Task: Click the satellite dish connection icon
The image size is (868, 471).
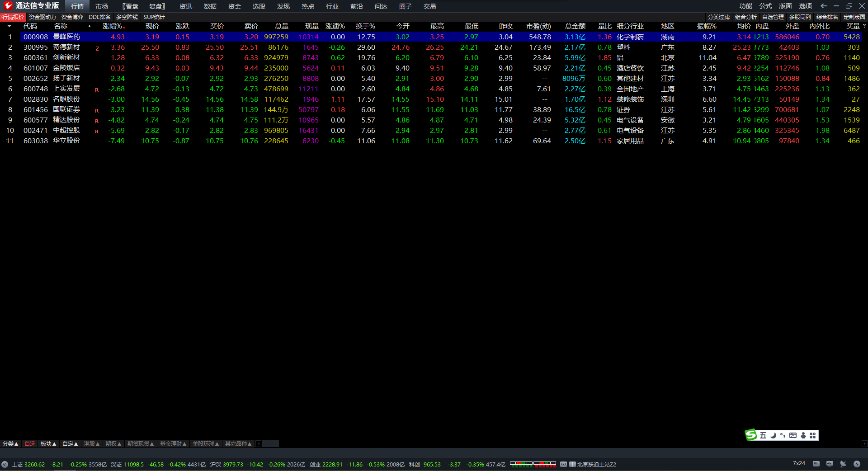Action: click(843, 464)
